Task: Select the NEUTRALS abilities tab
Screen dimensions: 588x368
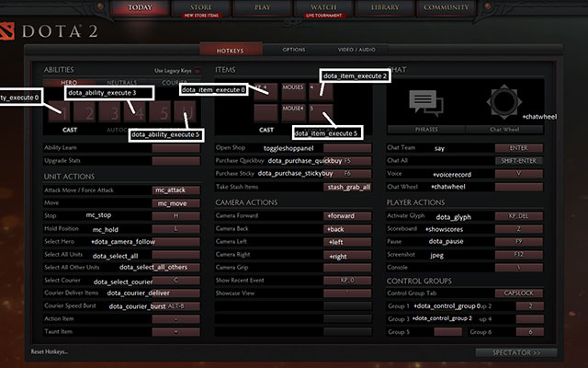Action: click(122, 82)
